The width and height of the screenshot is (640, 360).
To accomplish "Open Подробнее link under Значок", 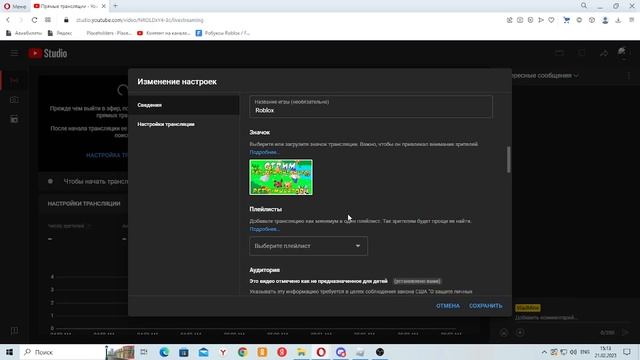I will coord(264,152).
